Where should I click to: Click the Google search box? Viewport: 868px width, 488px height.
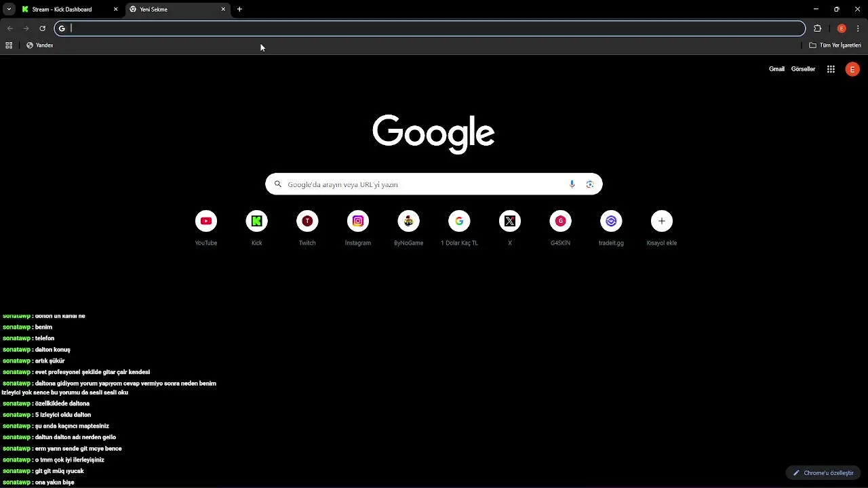click(x=434, y=184)
